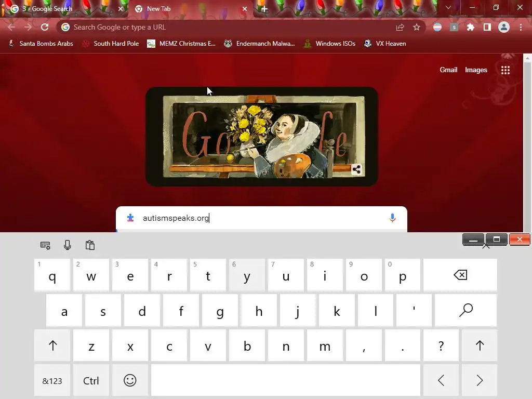Go to Gmail
This screenshot has width=532, height=399.
coord(448,70)
